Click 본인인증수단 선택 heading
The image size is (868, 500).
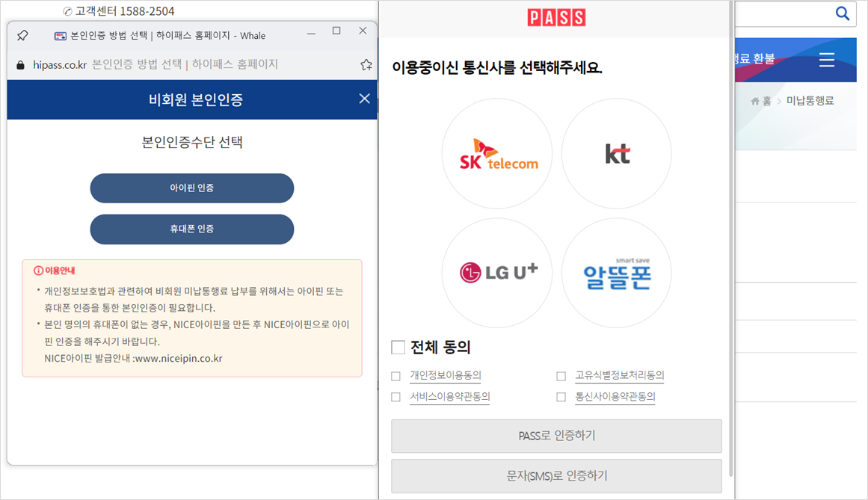click(x=192, y=142)
